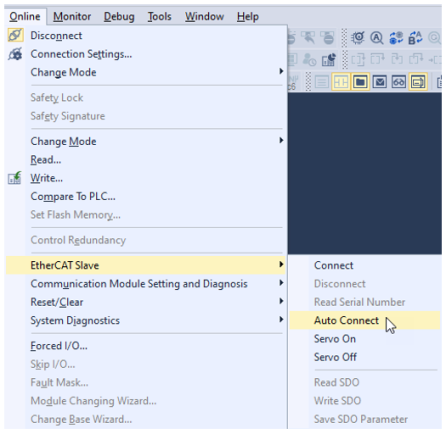Image resolution: width=446 pixels, height=434 pixels.
Task: Click the Disconnect plug icon in Online menu
Action: coord(15,35)
